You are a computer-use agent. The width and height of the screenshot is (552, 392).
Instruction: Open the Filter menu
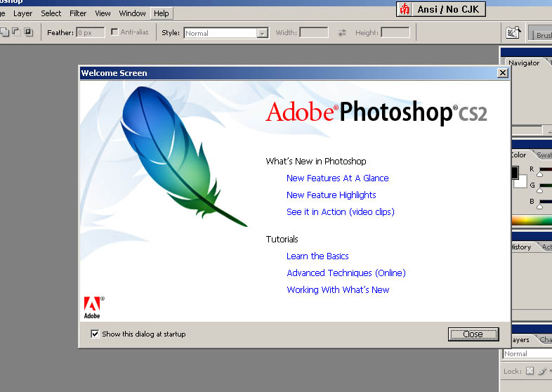[78, 13]
